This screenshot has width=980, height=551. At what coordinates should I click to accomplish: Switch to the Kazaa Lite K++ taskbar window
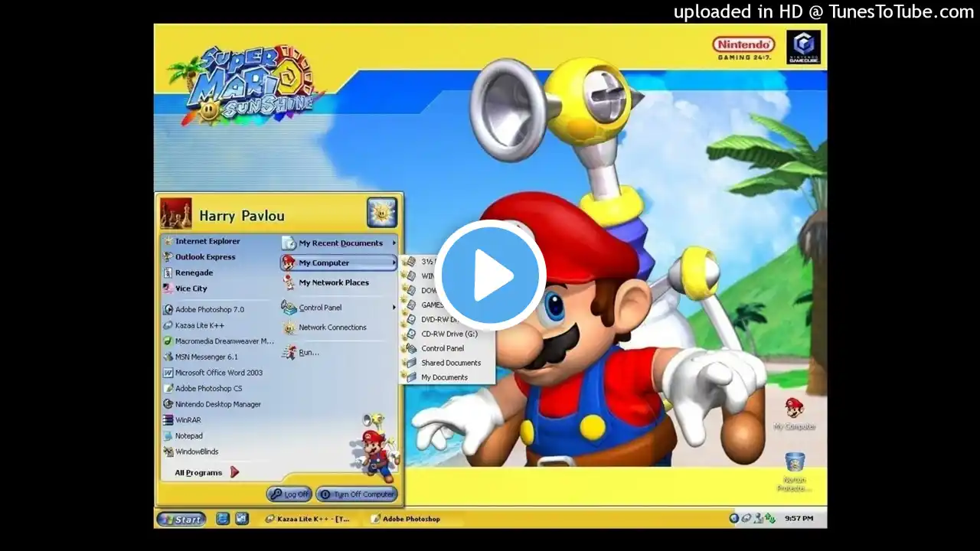point(307,519)
